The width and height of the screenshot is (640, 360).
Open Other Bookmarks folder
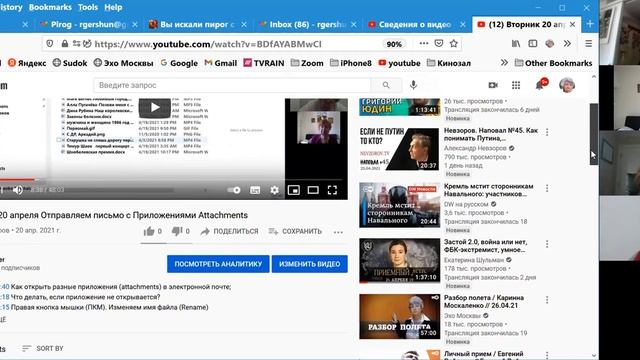(x=553, y=63)
